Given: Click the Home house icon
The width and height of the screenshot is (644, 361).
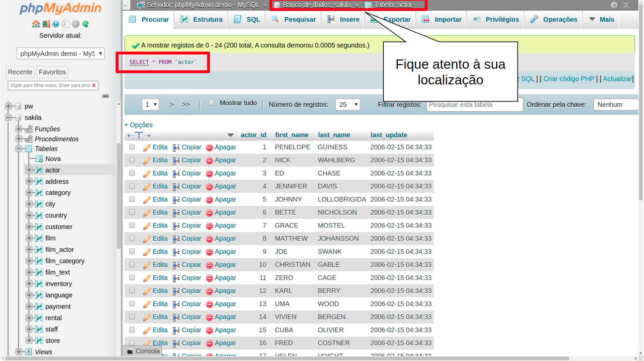Looking at the screenshot, I should 36,24.
